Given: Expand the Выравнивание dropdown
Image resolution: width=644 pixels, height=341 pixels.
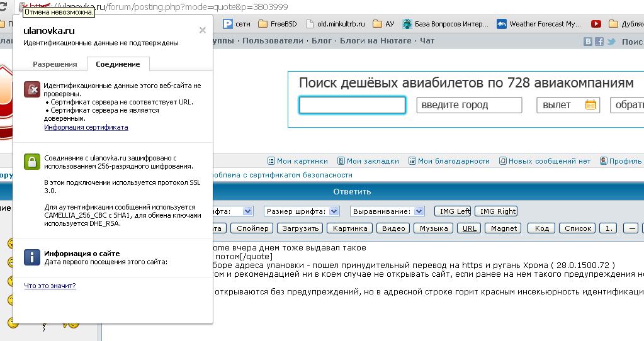Looking at the screenshot, I should (420, 211).
